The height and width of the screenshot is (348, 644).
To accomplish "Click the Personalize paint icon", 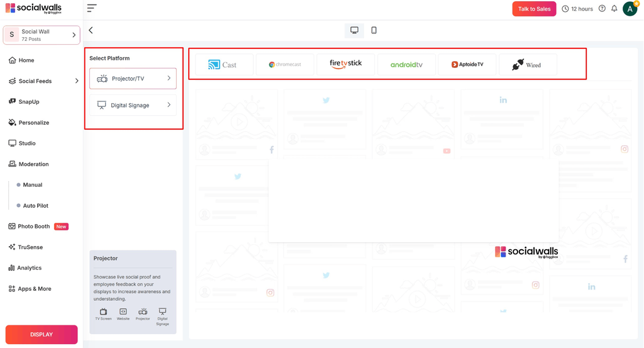I will (13, 123).
